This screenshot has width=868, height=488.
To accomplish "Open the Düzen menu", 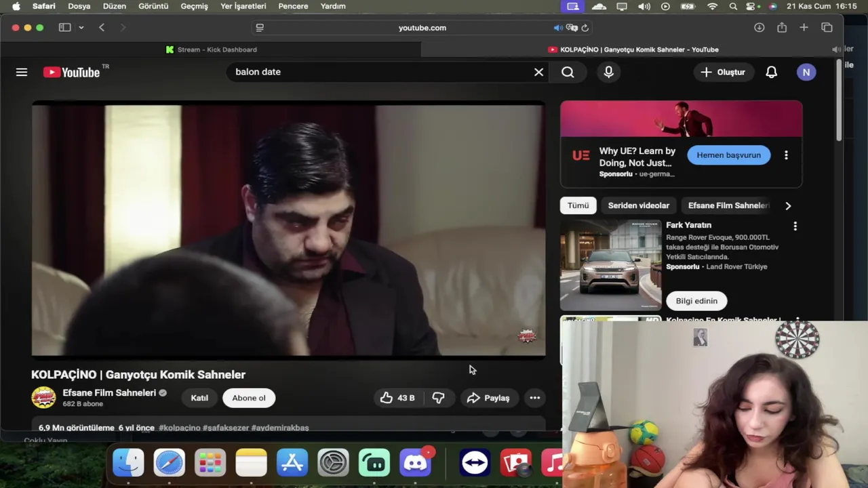I will point(115,6).
